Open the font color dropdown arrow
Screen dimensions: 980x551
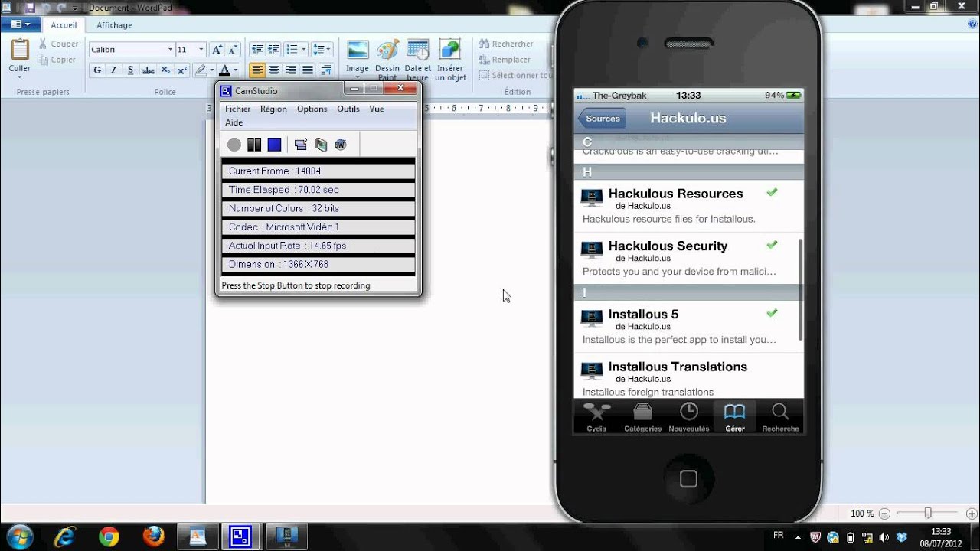236,70
